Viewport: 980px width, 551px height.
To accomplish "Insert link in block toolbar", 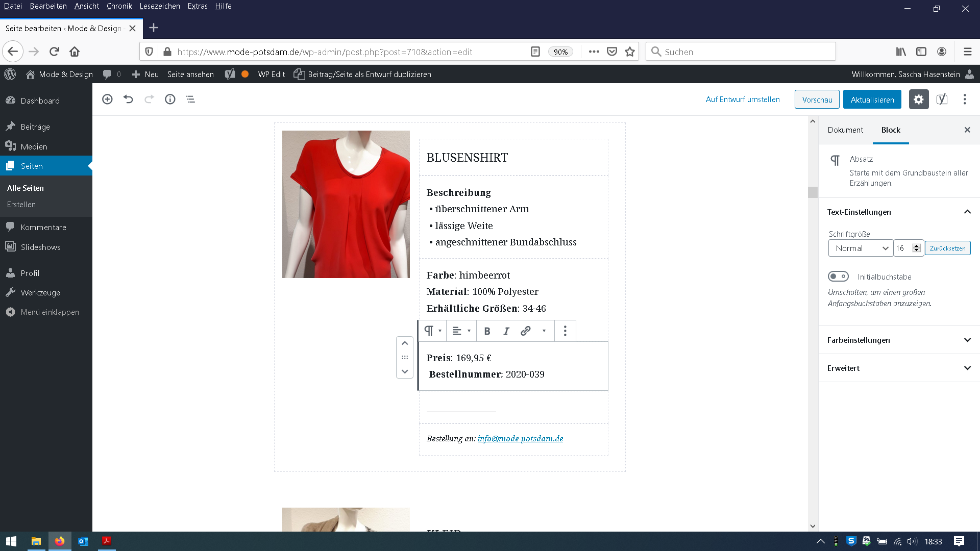I will pos(525,331).
